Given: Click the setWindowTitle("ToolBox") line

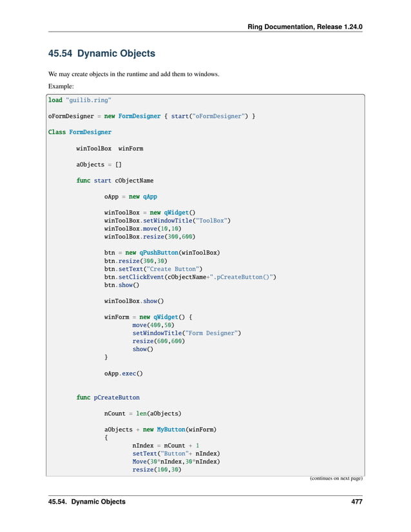Looking at the screenshot, I should point(167,221).
